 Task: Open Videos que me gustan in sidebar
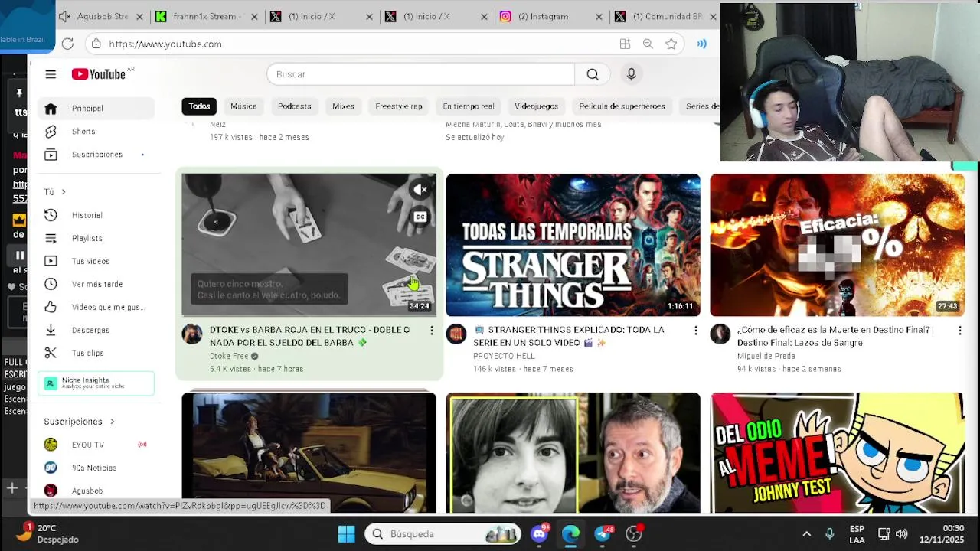96,308
